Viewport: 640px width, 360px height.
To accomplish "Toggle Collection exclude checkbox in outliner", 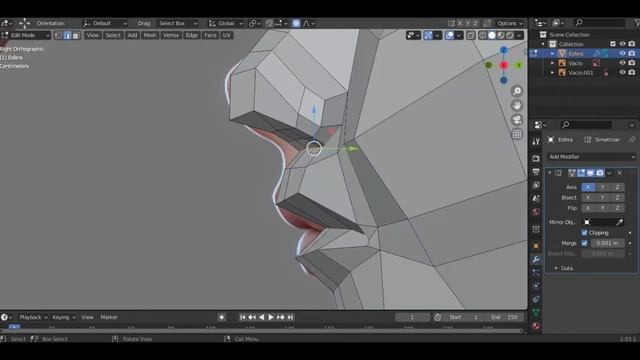I will pos(613,44).
